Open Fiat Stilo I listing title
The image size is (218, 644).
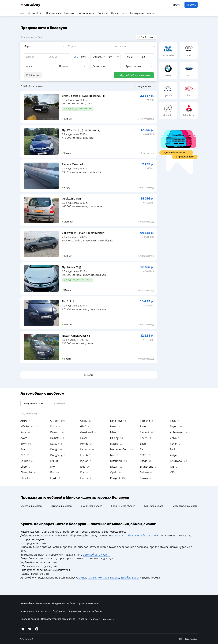coord(68,301)
